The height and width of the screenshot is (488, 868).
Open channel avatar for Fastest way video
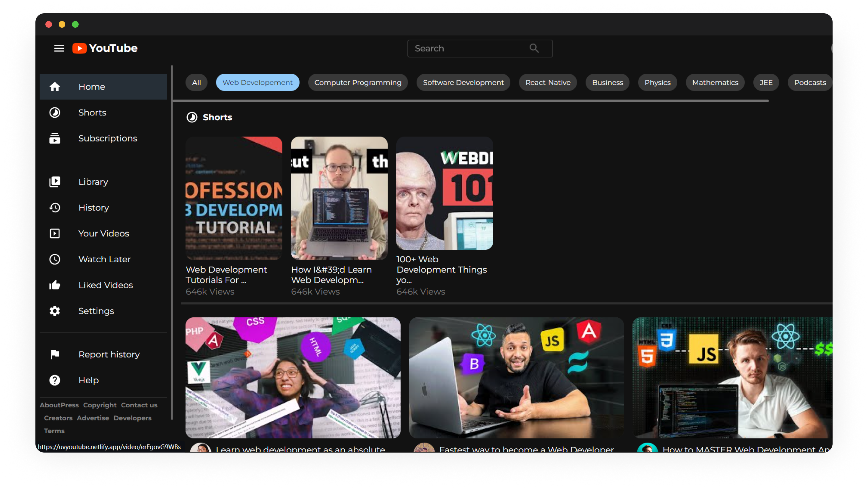coord(424,448)
